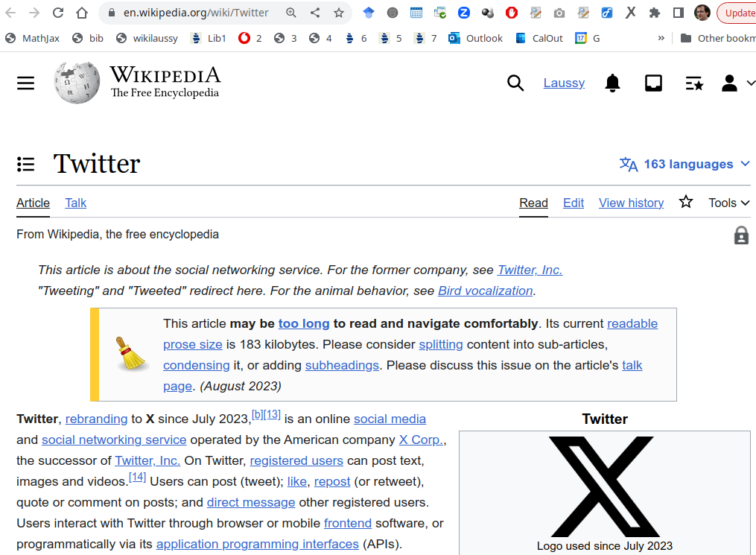
Task: Expand the 163 languages dropdown
Action: point(685,164)
